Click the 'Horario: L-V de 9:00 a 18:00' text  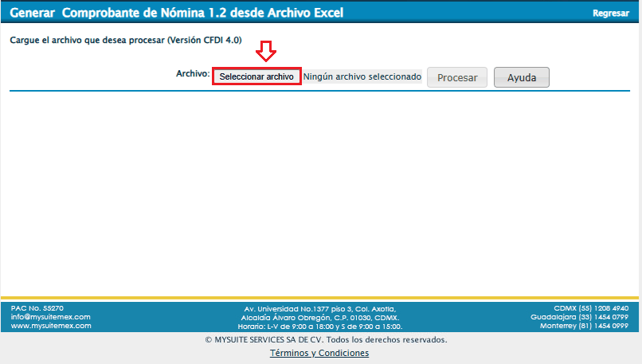[x=320, y=327]
